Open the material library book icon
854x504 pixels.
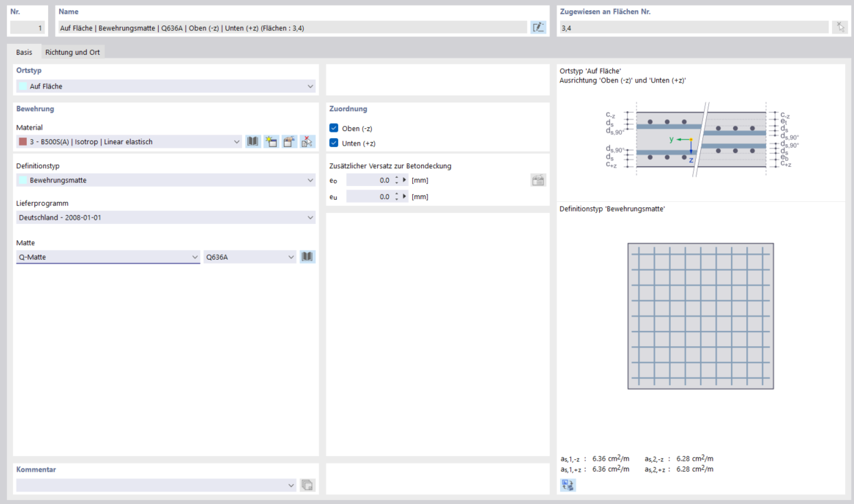click(x=254, y=142)
